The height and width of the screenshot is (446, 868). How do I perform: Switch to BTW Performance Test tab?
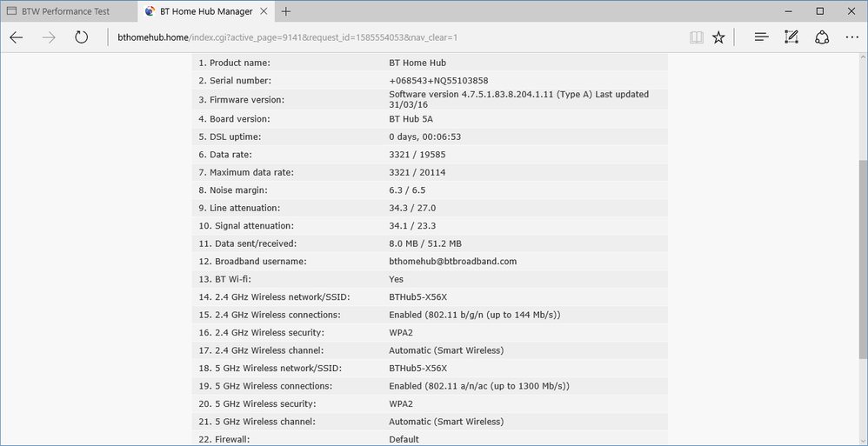69,11
